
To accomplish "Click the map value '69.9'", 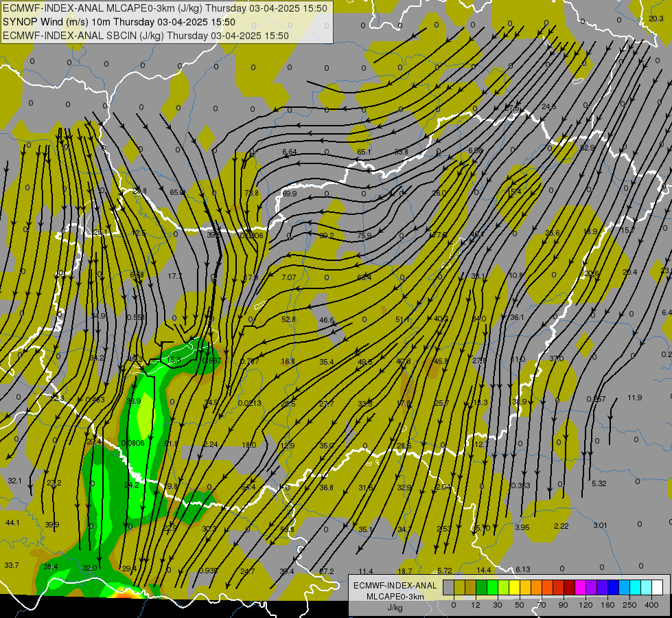I will [x=289, y=194].
